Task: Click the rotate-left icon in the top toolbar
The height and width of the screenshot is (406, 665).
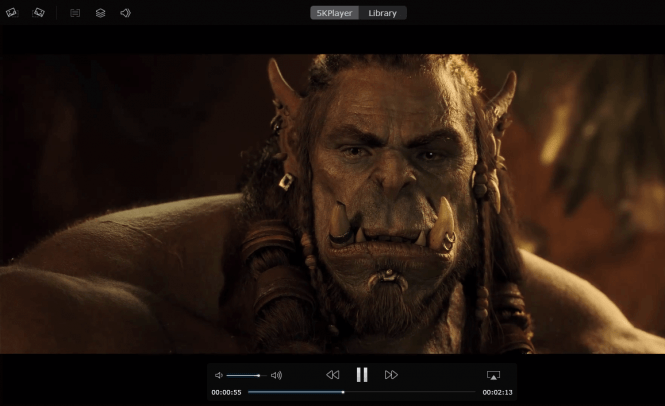Action: coord(11,13)
